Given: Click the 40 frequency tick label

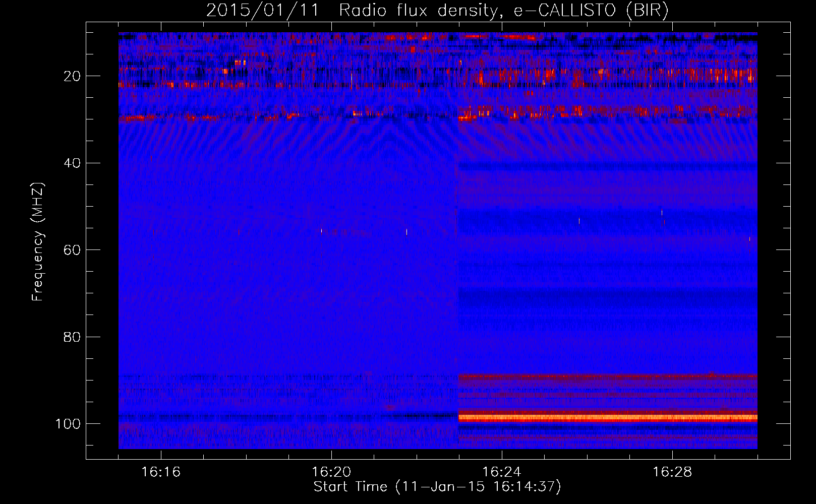Looking at the screenshot, I should [72, 163].
